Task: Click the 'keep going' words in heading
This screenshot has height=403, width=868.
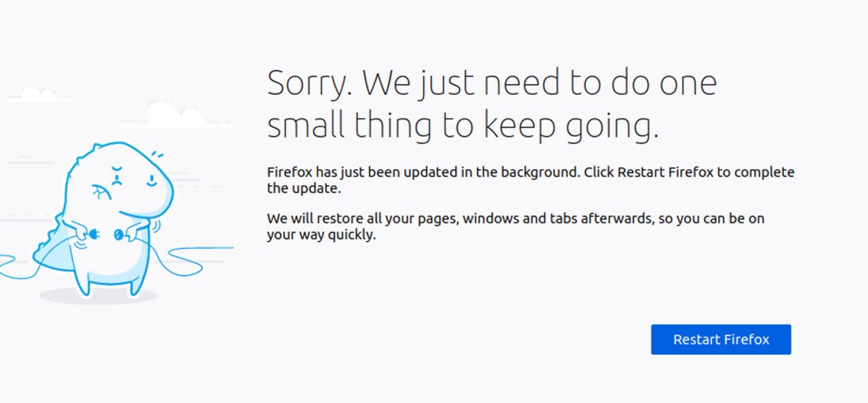Action: pos(571,126)
